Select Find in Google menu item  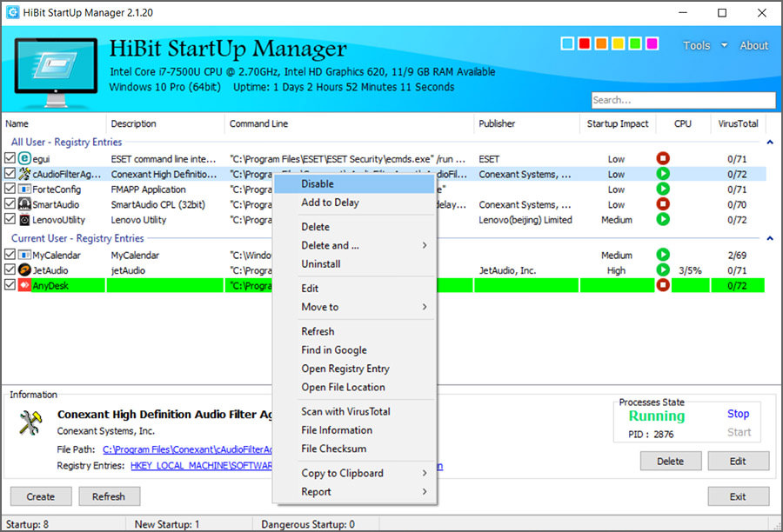(x=355, y=350)
